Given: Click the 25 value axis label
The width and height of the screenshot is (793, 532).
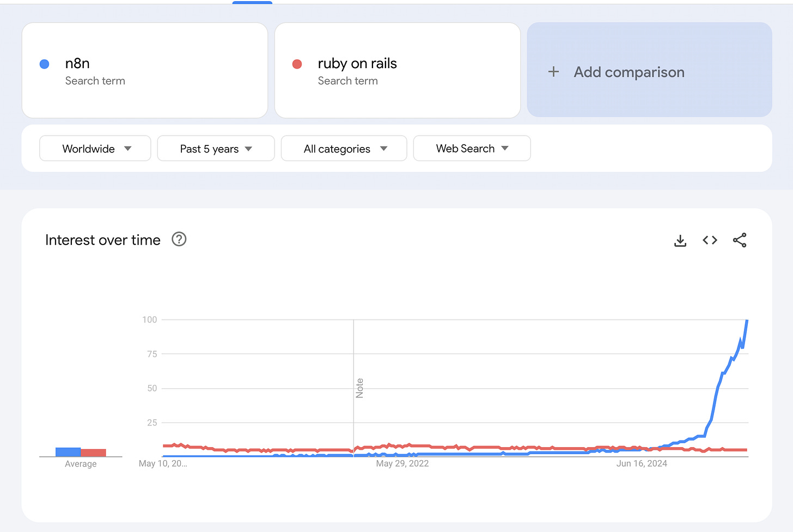Looking at the screenshot, I should 152,423.
